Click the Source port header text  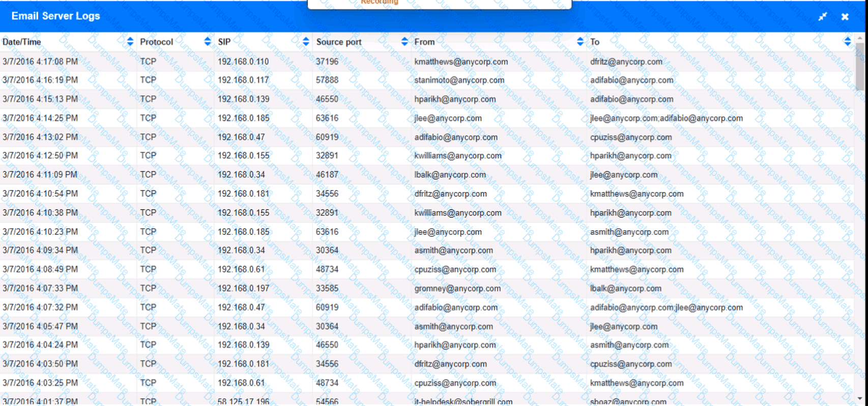339,42
